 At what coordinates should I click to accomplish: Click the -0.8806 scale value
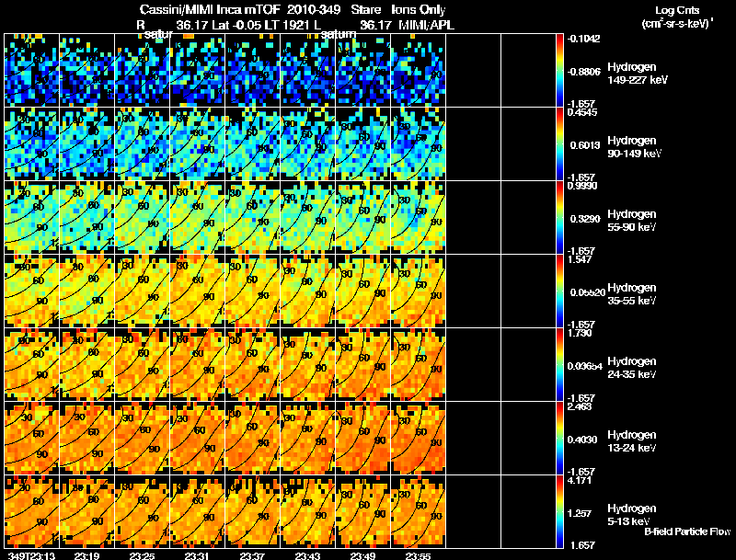click(x=583, y=72)
